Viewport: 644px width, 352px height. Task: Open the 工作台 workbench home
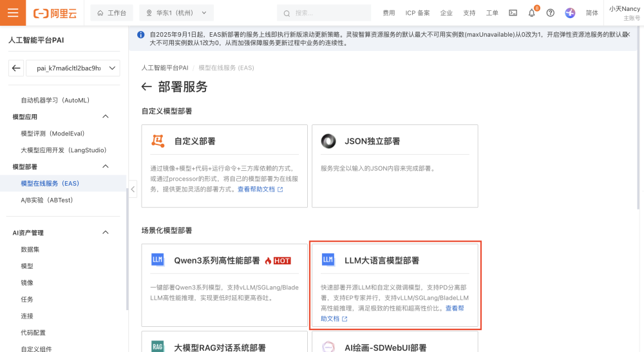111,13
